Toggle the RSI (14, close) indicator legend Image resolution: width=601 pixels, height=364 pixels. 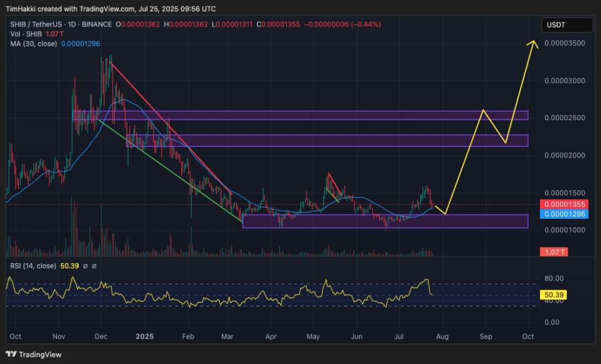click(x=33, y=266)
